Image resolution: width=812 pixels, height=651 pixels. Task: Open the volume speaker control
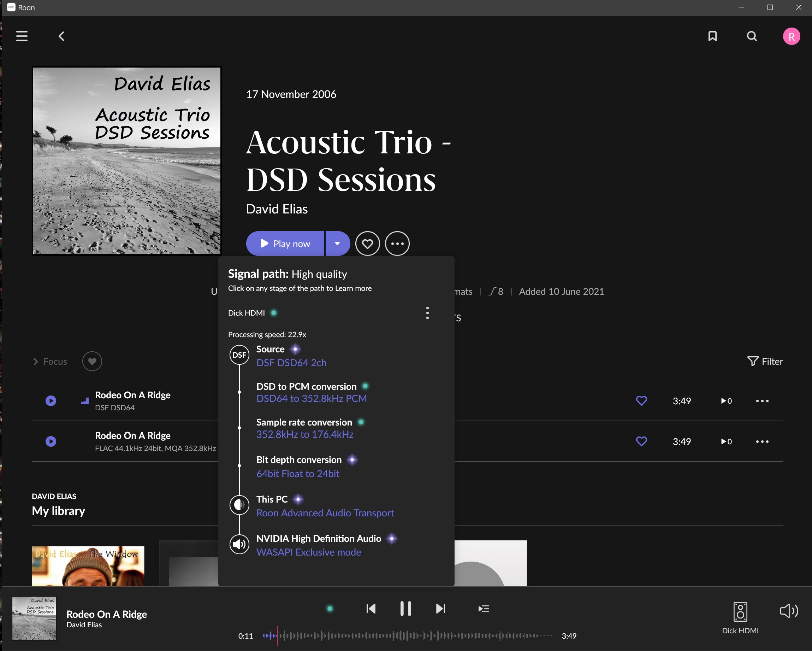(789, 611)
